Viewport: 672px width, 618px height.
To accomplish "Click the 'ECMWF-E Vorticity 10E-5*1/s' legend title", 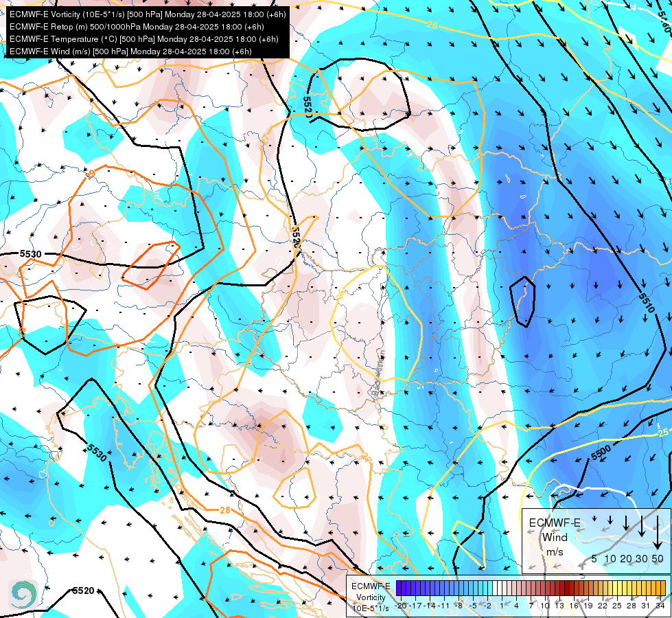I will pos(371,597).
